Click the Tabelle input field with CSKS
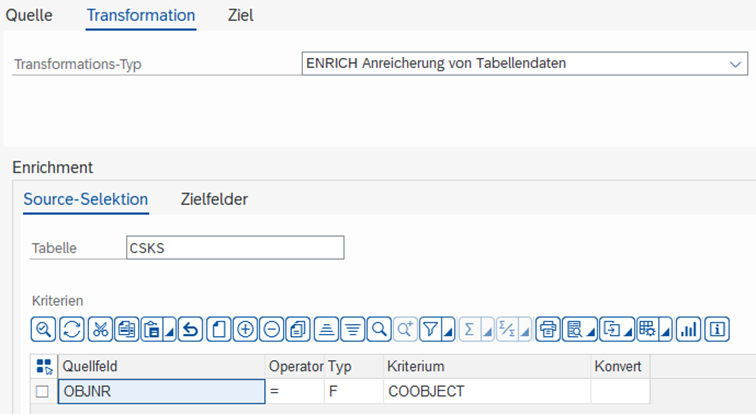The image size is (756, 414). 235,248
